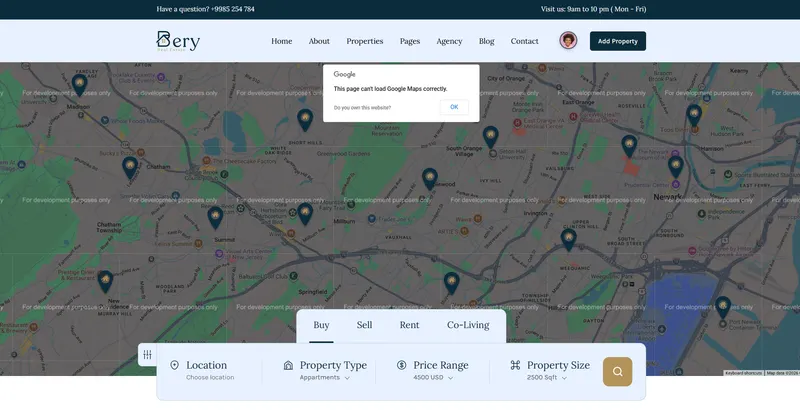800x410 pixels.
Task: Switch to the Buy tab
Action: point(321,325)
